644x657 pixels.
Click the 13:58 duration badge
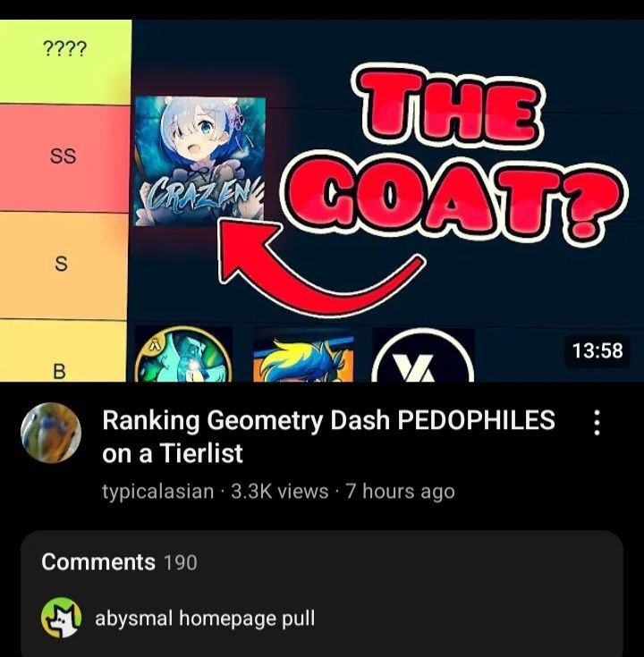(x=597, y=350)
